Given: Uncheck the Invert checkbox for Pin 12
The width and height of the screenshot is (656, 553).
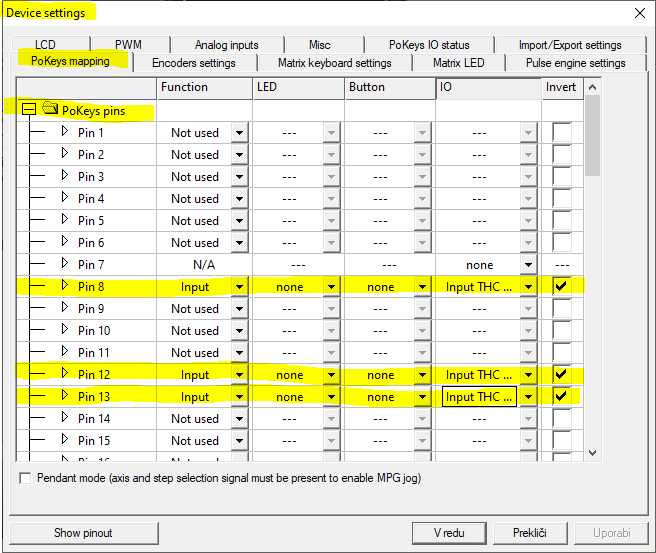Looking at the screenshot, I should coord(561,374).
